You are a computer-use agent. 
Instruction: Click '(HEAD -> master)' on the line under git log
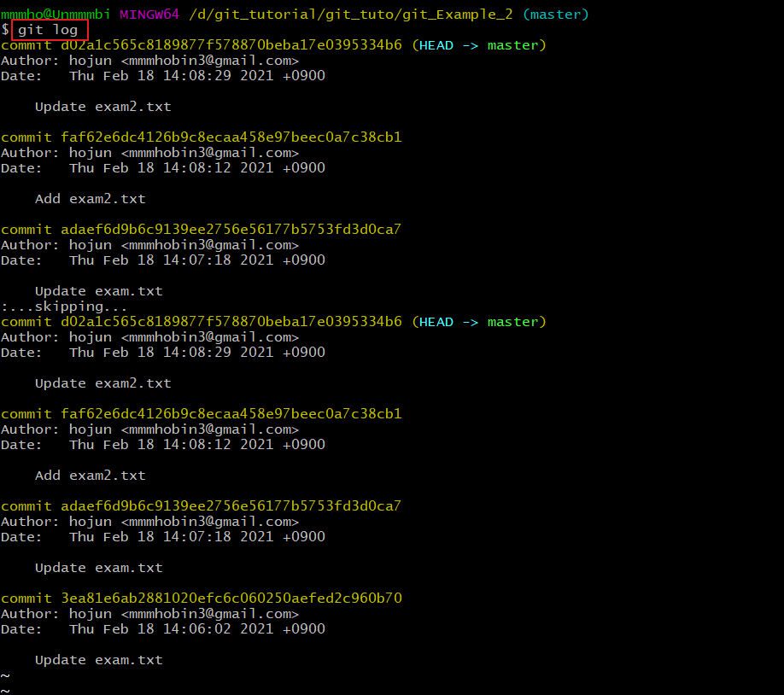pyautogui.click(x=479, y=45)
